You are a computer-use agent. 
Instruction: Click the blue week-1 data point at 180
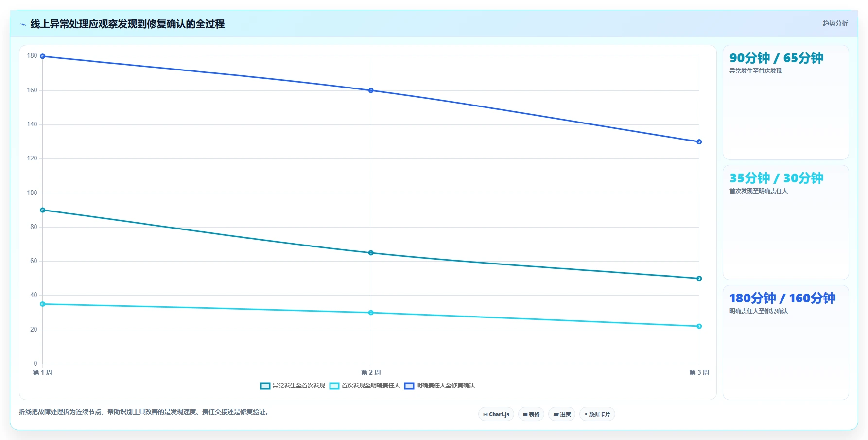[x=43, y=56]
